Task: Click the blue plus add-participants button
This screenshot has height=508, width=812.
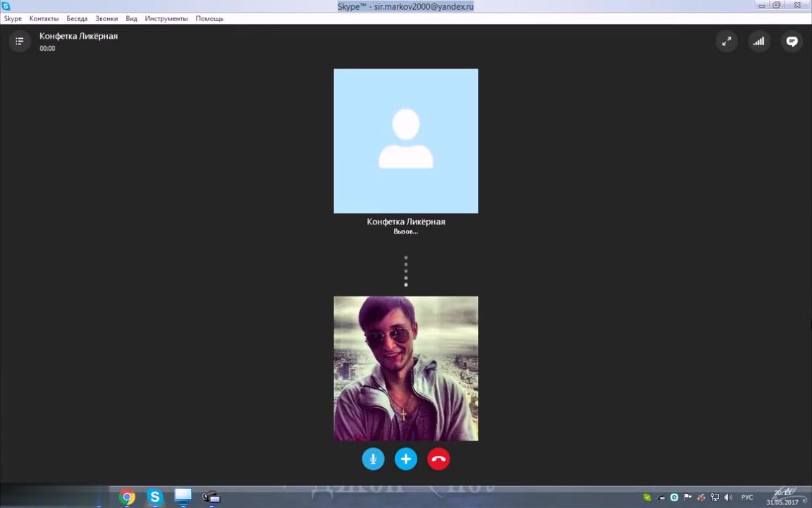Action: 406,459
